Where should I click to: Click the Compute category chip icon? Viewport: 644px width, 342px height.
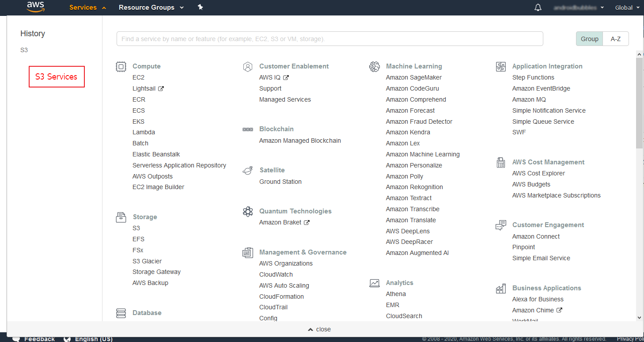point(121,66)
